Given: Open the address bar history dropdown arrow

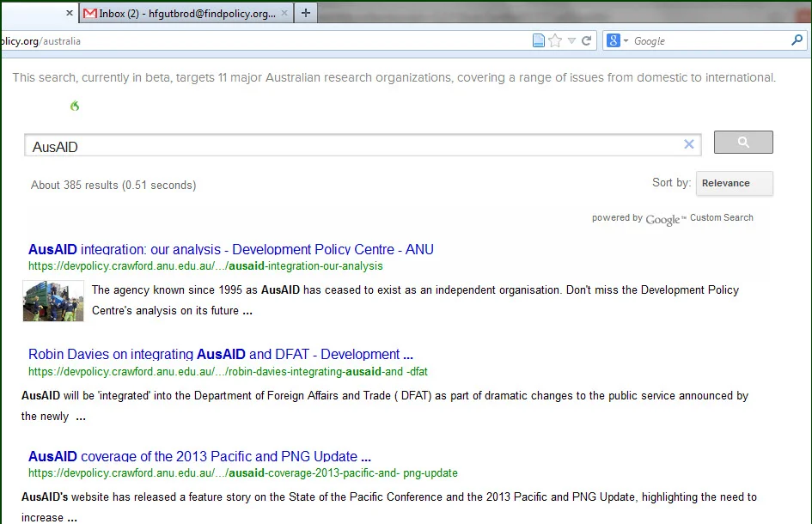Looking at the screenshot, I should point(571,40).
